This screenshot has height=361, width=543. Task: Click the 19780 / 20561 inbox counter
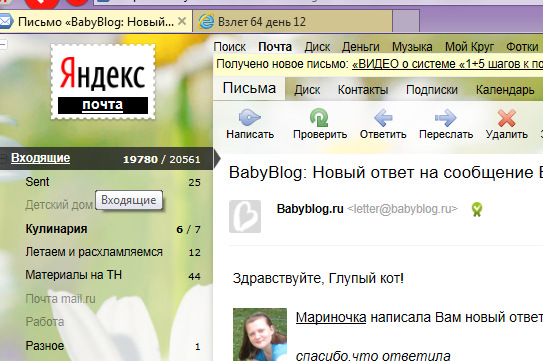click(162, 159)
